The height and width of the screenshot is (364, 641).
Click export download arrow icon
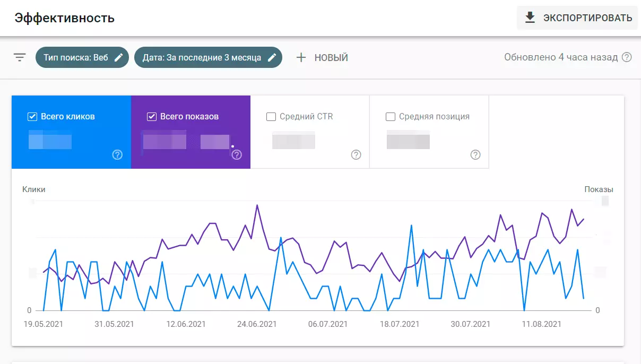(x=530, y=18)
